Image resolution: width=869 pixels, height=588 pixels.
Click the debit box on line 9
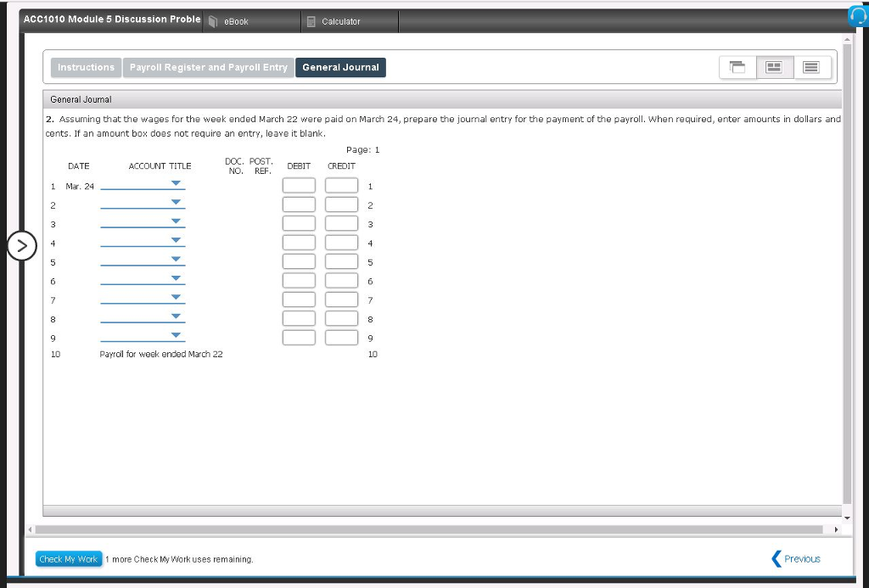tap(299, 338)
